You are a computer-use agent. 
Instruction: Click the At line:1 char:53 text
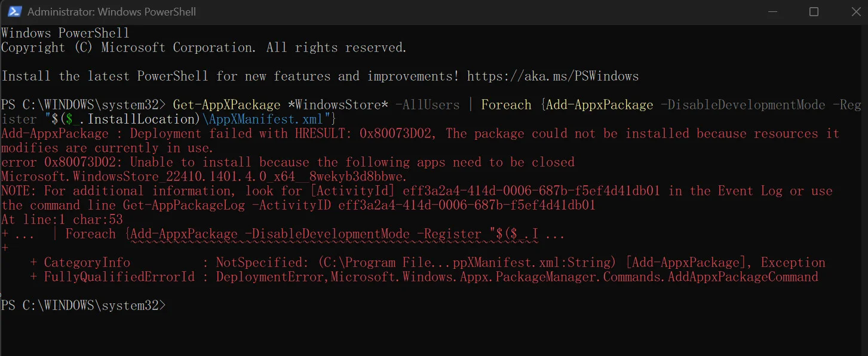click(62, 220)
